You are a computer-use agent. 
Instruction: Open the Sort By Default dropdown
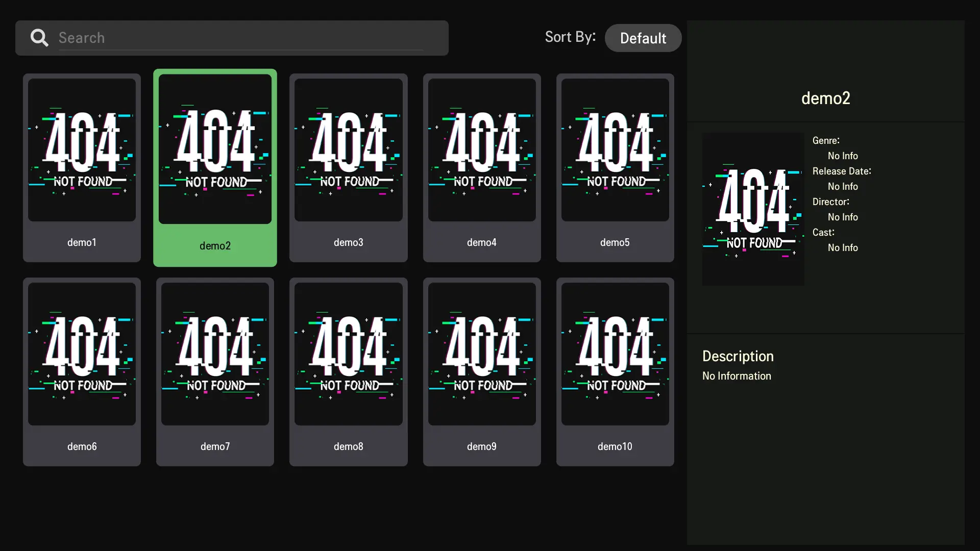[643, 38]
